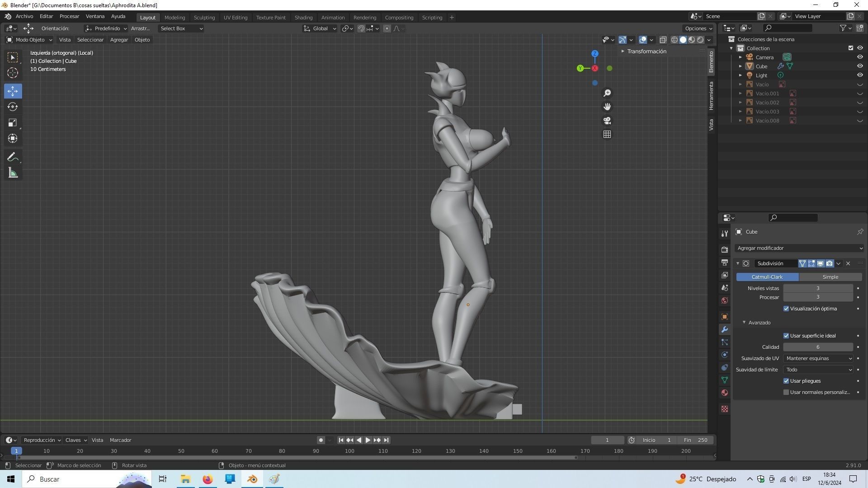Image resolution: width=868 pixels, height=488 pixels.
Task: Select the Annotate tool
Action: click(x=13, y=157)
